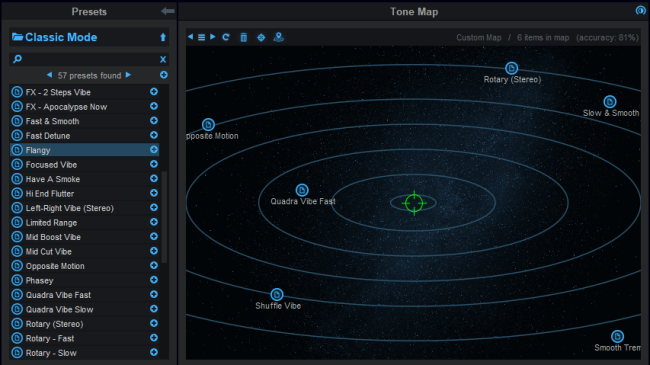Click the refresh icon in the Tone Map toolbar
The width and height of the screenshot is (650, 365).
(226, 37)
